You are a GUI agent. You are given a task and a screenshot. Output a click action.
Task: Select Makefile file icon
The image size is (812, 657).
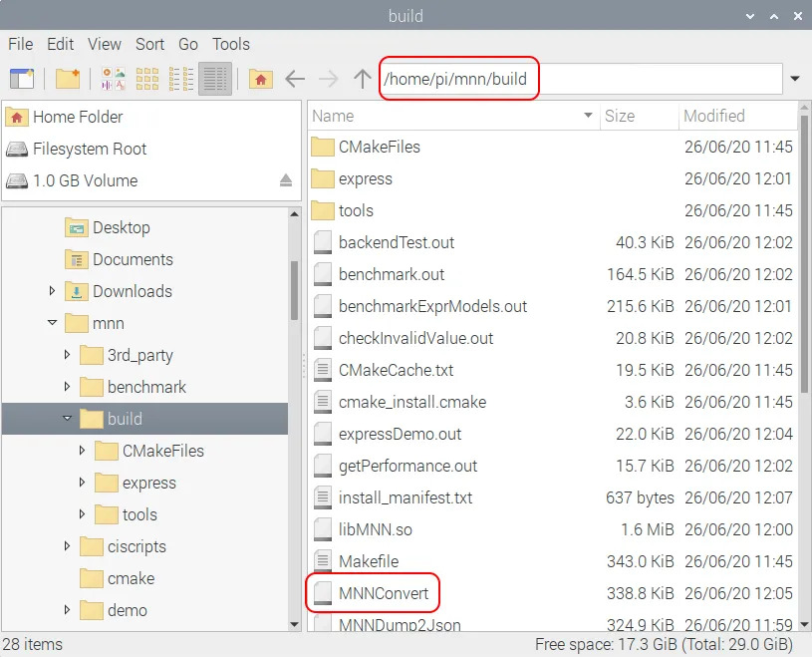point(322,561)
